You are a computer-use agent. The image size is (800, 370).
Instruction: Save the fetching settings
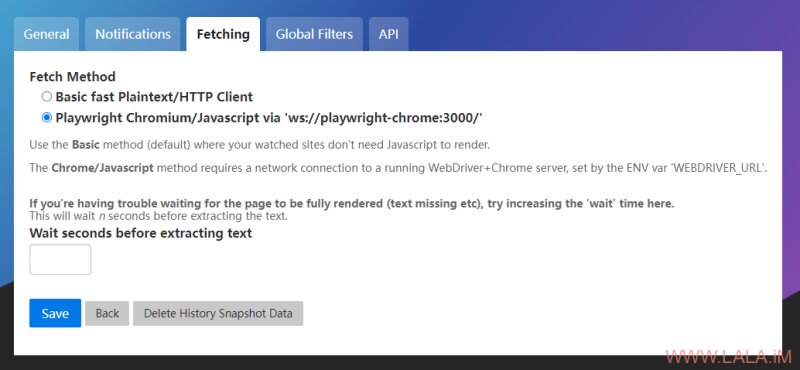pyautogui.click(x=55, y=313)
